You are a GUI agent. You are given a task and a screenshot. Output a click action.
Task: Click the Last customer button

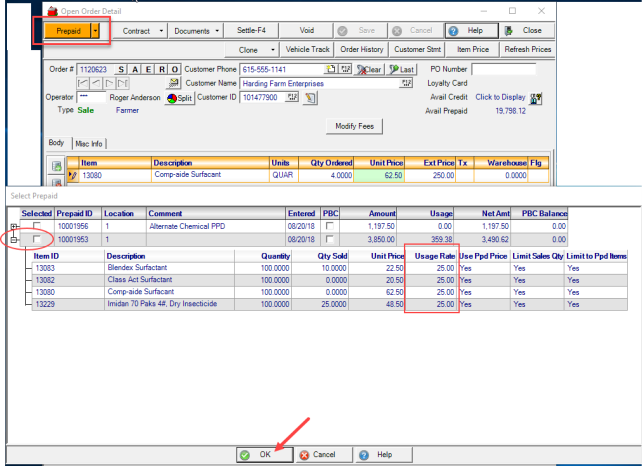(401, 70)
